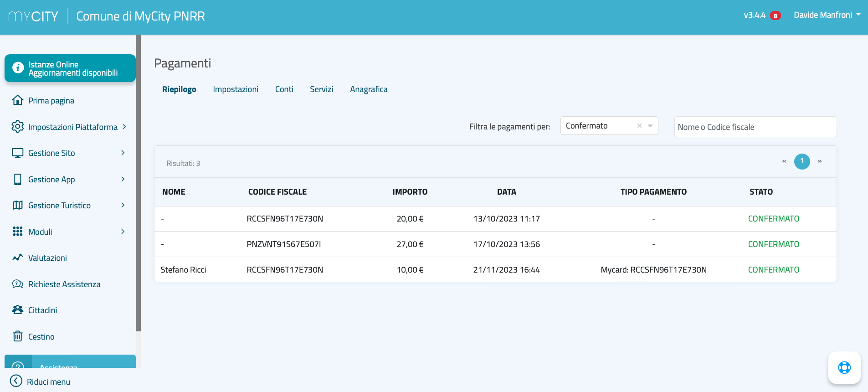Screen dimensions: 868x392
Task: Open the Istanze Online updates banner
Action: 70,68
